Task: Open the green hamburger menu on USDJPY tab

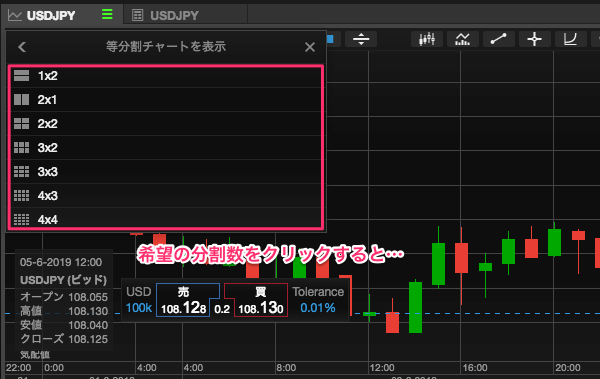Action: coord(107,15)
